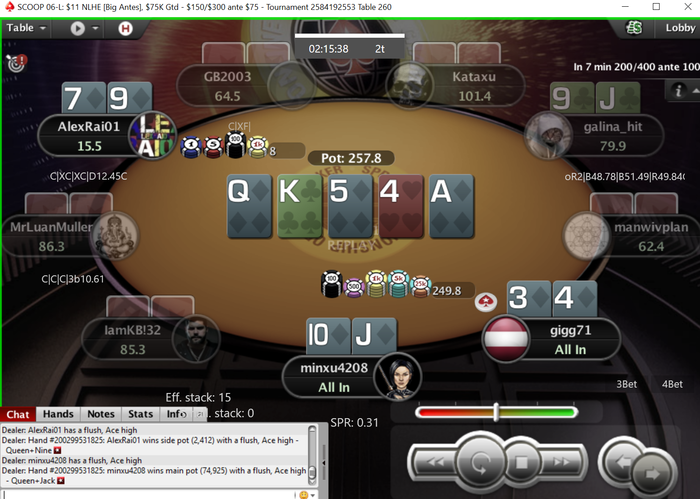Fast-forward the hand replay
The width and height of the screenshot is (700, 499).
(x=561, y=462)
